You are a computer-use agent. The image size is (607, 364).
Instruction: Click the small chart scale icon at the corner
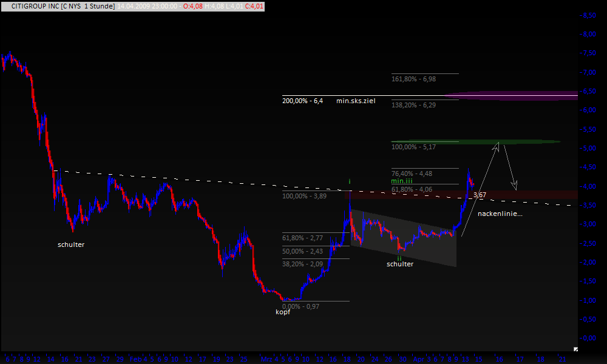coord(575,349)
